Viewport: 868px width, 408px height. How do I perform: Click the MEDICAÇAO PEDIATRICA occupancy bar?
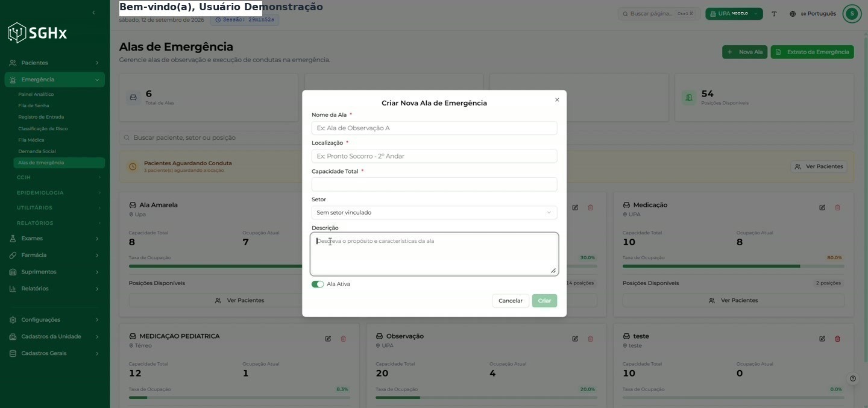239,398
